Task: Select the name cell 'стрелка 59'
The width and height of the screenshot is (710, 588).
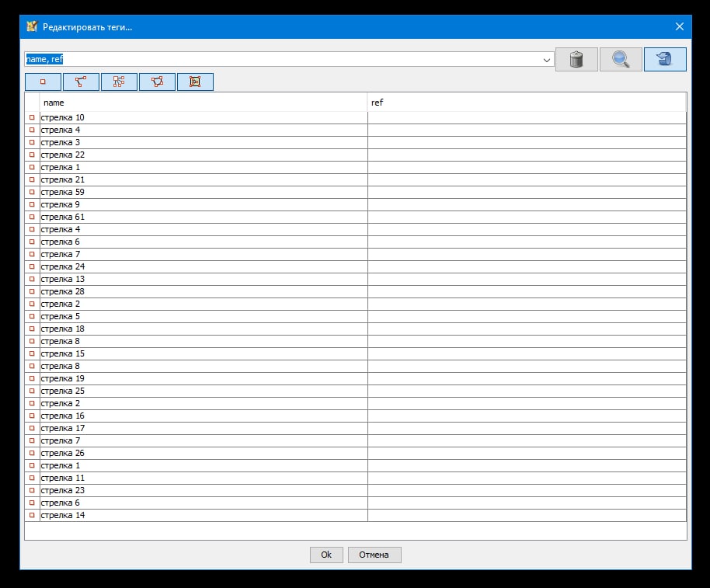Action: [204, 193]
